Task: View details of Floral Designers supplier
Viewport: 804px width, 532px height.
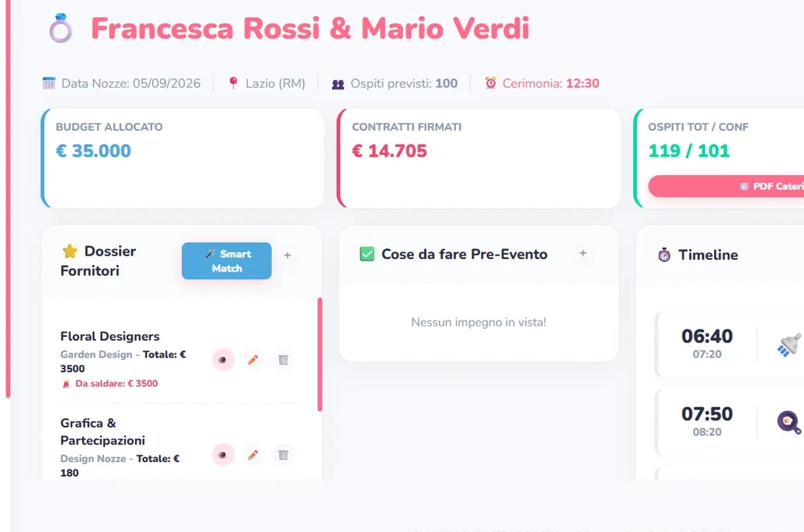Action: click(x=223, y=359)
